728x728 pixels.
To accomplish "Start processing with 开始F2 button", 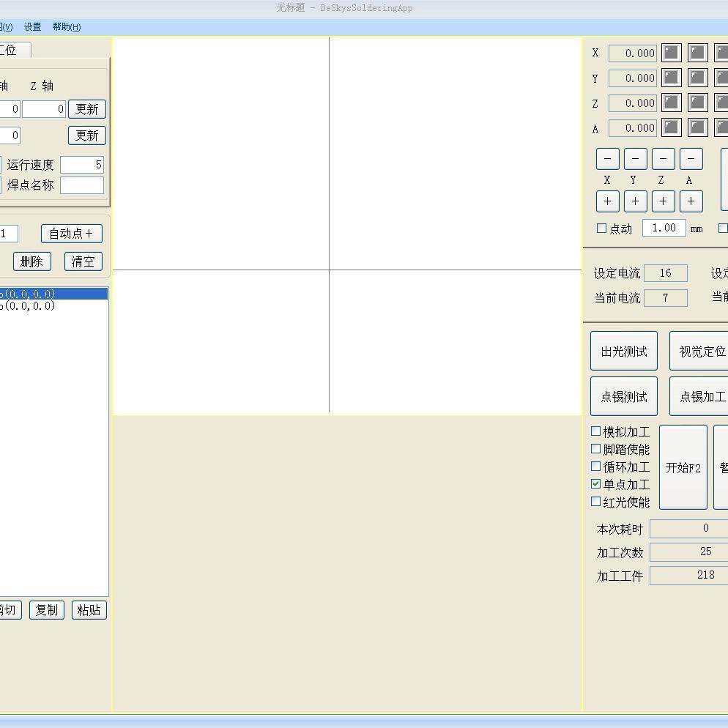I will coord(683,467).
